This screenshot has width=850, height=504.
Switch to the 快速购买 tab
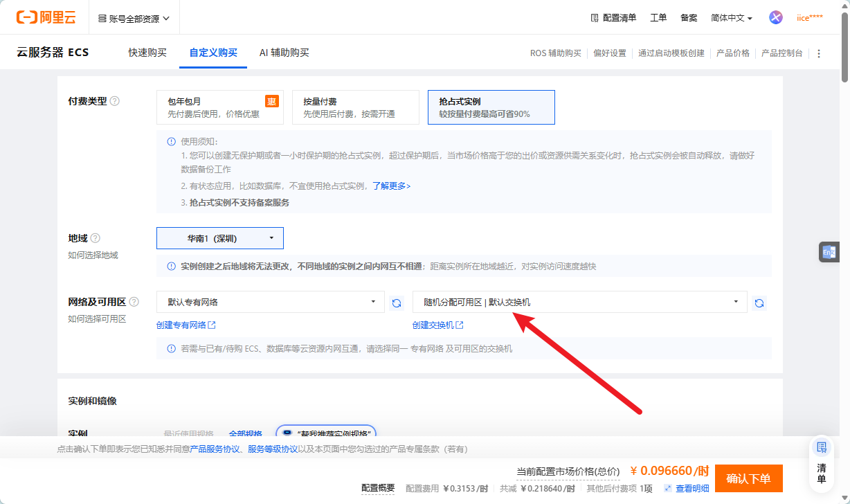click(147, 53)
